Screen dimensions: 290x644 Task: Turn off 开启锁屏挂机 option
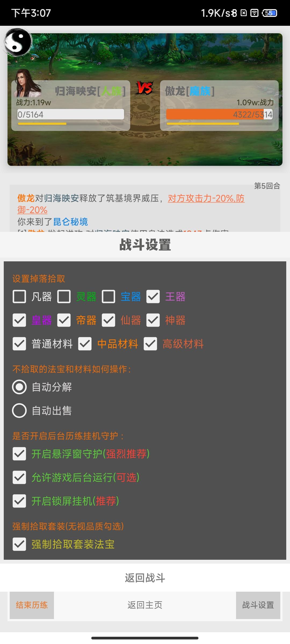click(x=19, y=501)
